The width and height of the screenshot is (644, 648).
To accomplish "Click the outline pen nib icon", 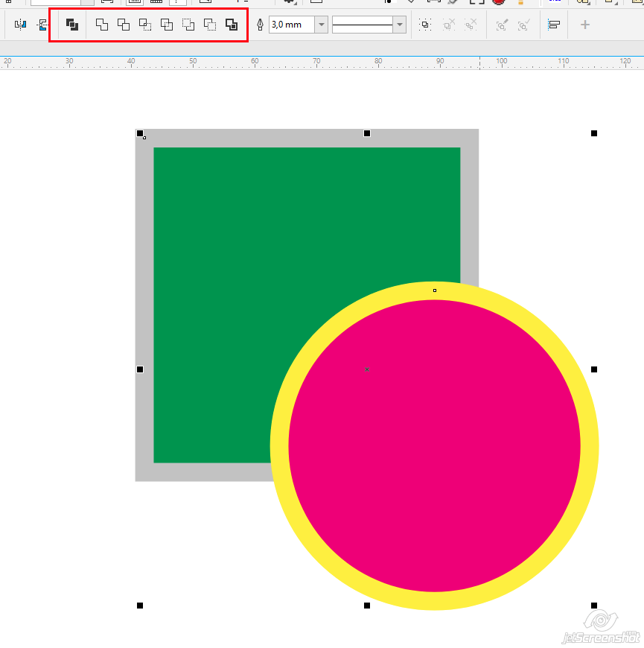I will click(260, 25).
